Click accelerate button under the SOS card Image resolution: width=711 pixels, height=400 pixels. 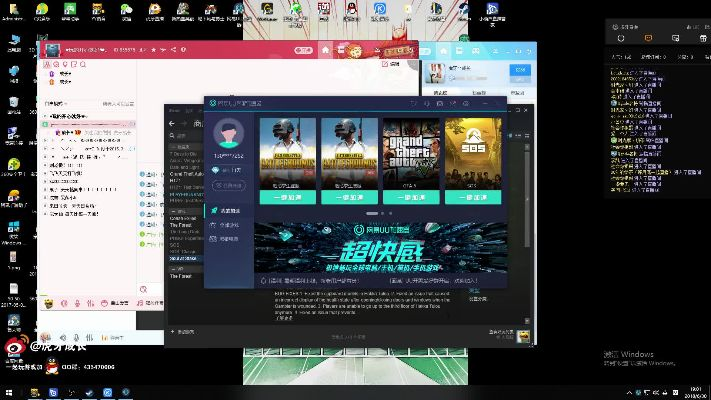pyautogui.click(x=473, y=197)
